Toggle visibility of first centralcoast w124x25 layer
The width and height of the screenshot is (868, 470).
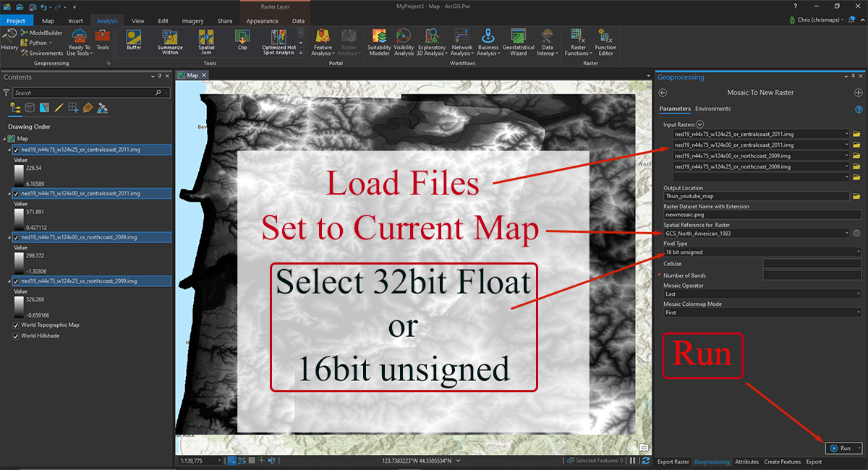coord(16,150)
